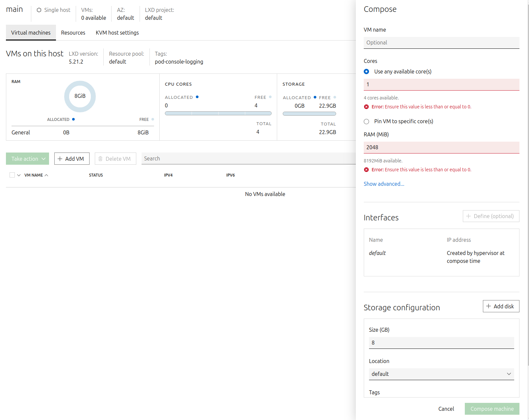Click the Show advanced... link
The width and height of the screenshot is (529, 420).
384,184
